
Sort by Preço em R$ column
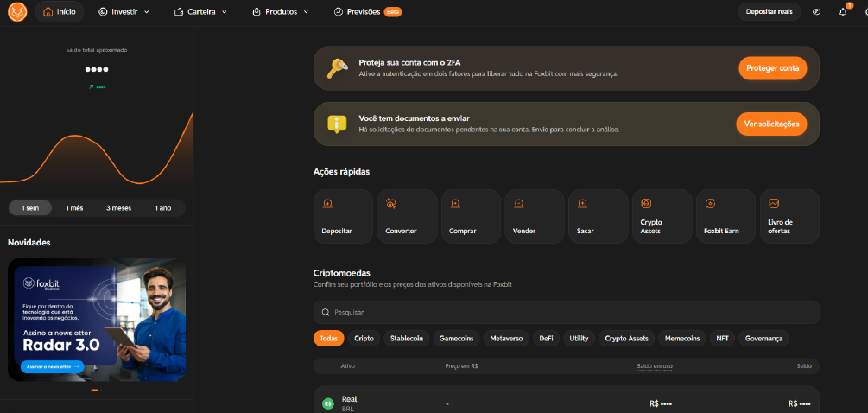coord(461,366)
